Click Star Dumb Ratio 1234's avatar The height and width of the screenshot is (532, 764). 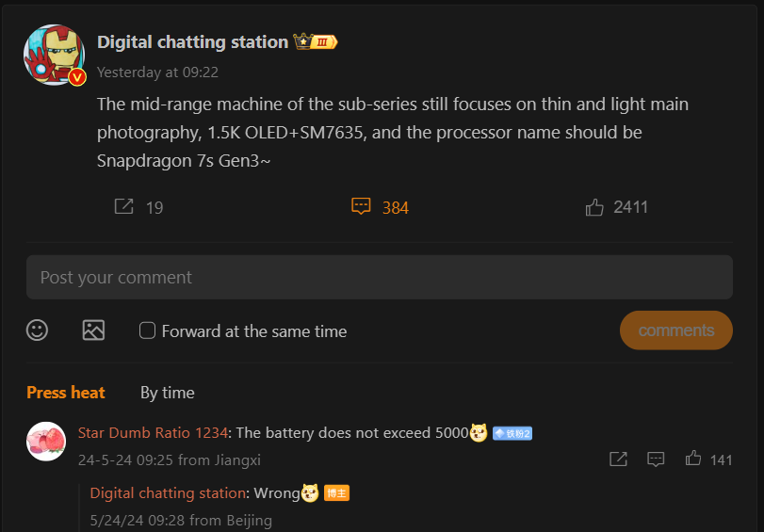coord(45,442)
